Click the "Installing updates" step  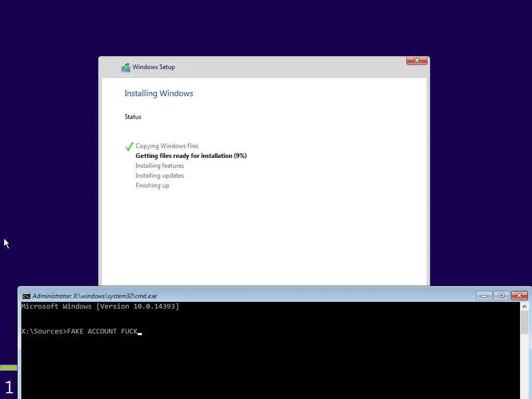(159, 176)
